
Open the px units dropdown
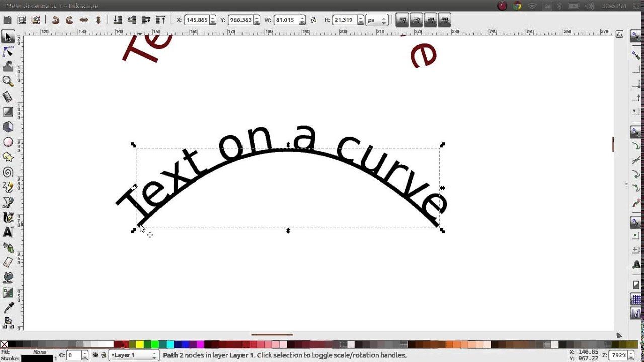click(377, 20)
